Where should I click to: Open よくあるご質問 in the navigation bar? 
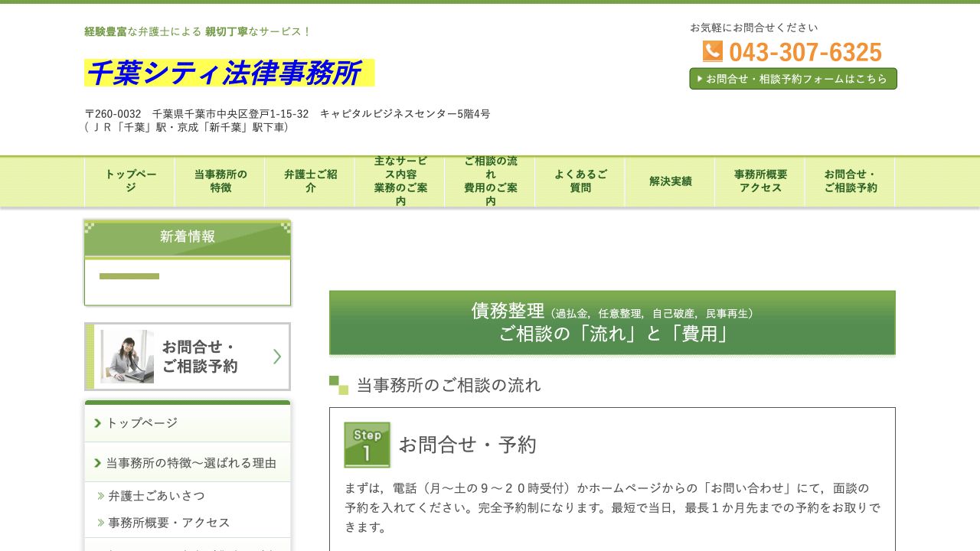580,181
